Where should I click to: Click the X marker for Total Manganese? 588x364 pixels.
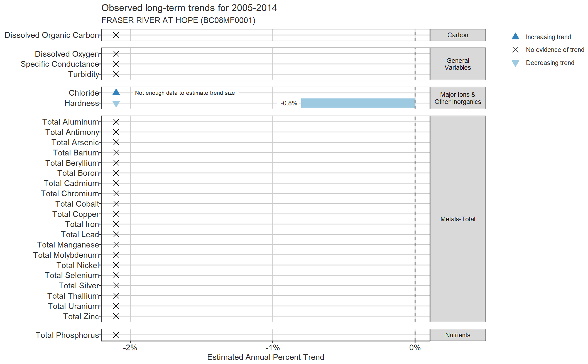click(116, 244)
